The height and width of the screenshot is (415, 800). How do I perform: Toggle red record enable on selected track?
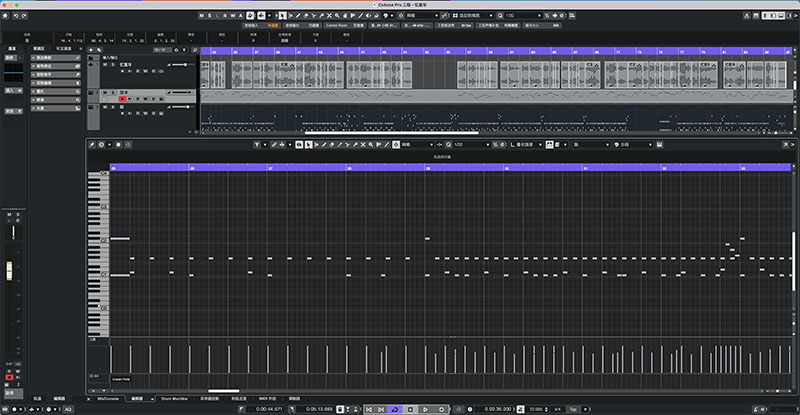click(x=122, y=99)
